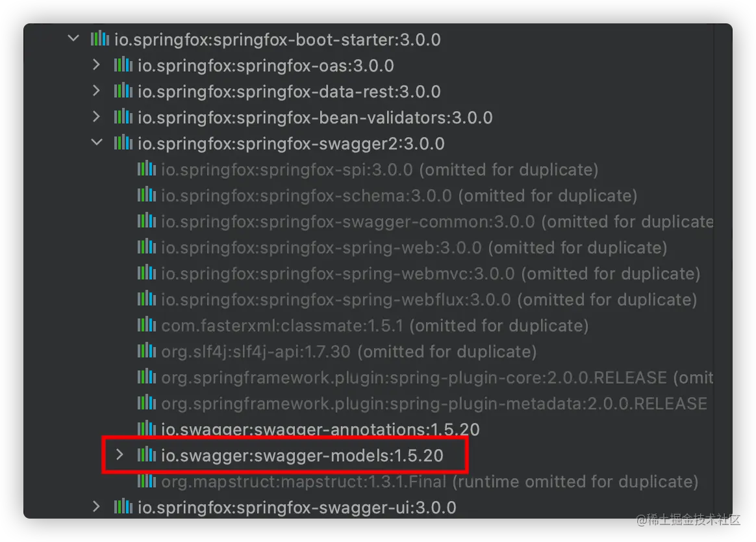Select the io.swagger:swagger-annotations:1.5.20 entry

coord(320,429)
